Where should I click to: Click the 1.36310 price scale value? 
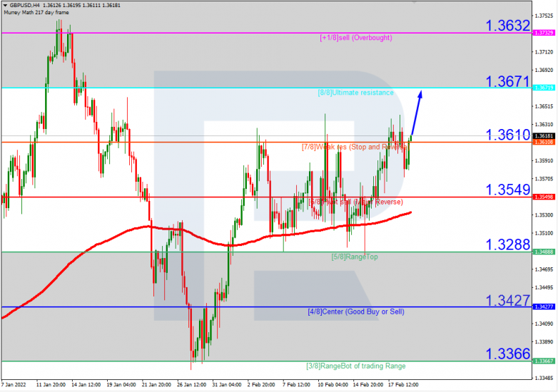pos(544,125)
